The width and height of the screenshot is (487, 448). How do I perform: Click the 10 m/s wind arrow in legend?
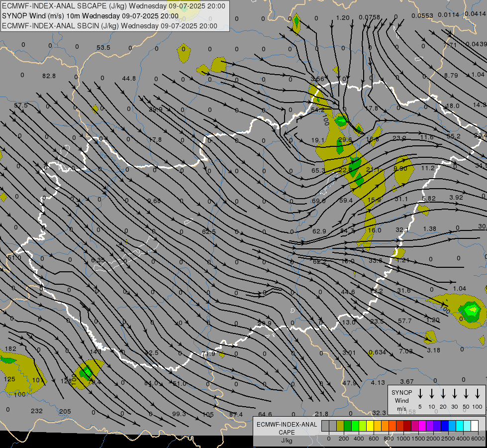pos(432,394)
